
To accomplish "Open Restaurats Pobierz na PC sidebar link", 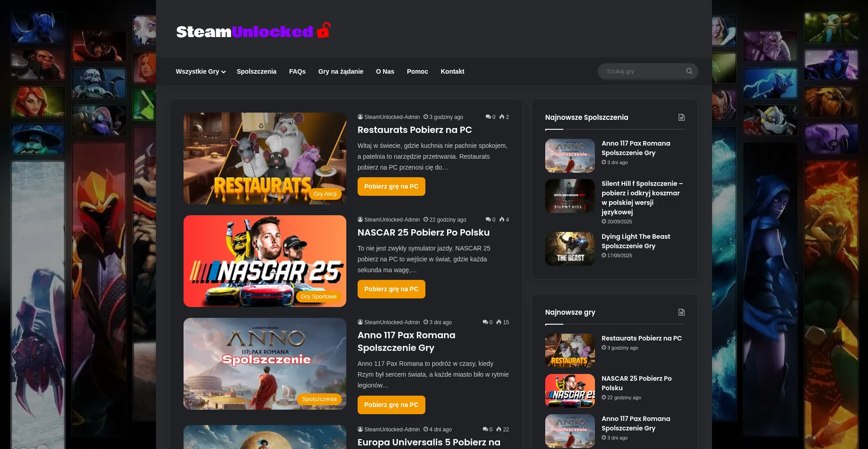I will tap(642, 338).
